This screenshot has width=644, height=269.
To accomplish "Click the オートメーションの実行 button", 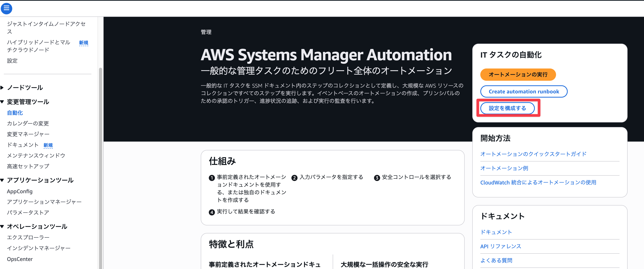I will [518, 75].
